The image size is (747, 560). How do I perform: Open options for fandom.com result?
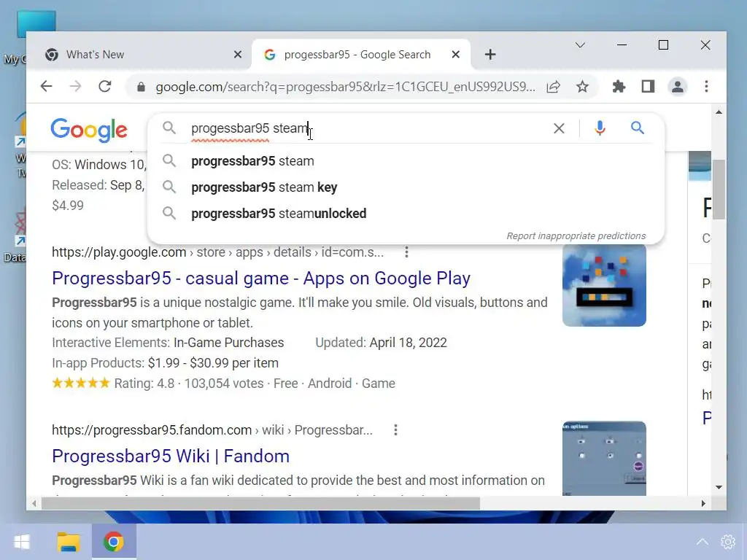(x=395, y=430)
